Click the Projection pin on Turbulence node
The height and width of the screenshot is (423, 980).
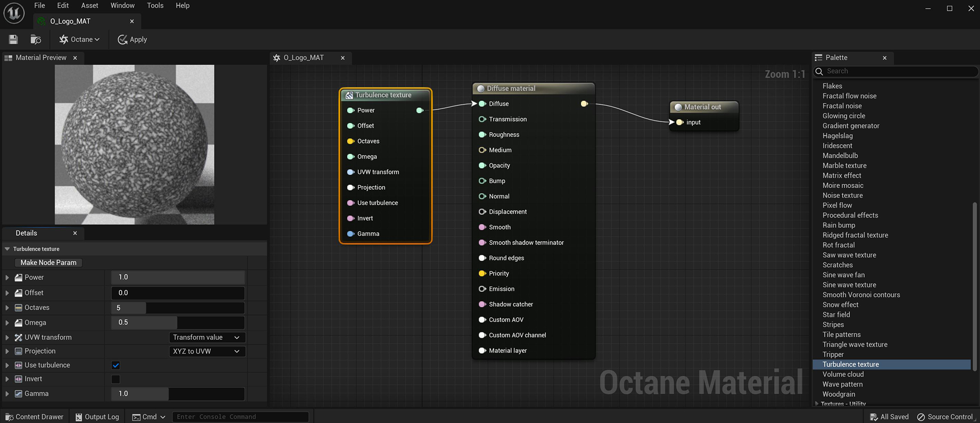(351, 188)
